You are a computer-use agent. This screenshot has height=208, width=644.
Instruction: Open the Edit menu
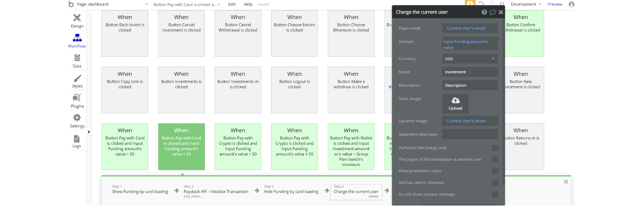[232, 4]
